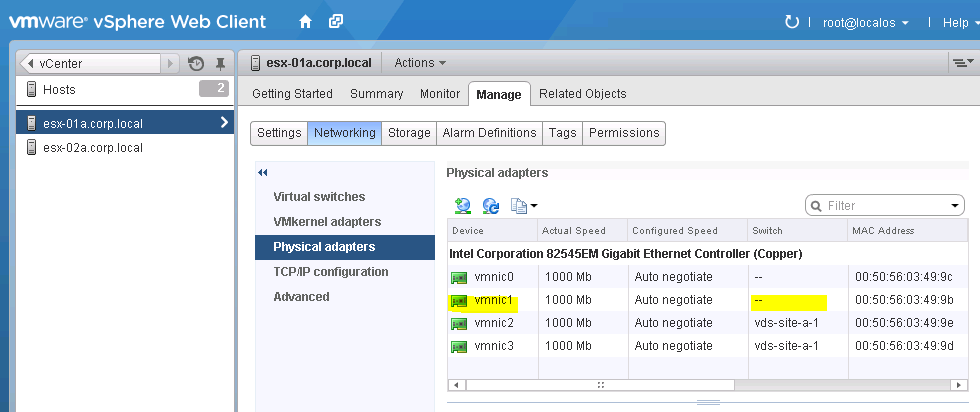Open the Tags sub-tab
The height and width of the screenshot is (412, 980).
[562, 133]
